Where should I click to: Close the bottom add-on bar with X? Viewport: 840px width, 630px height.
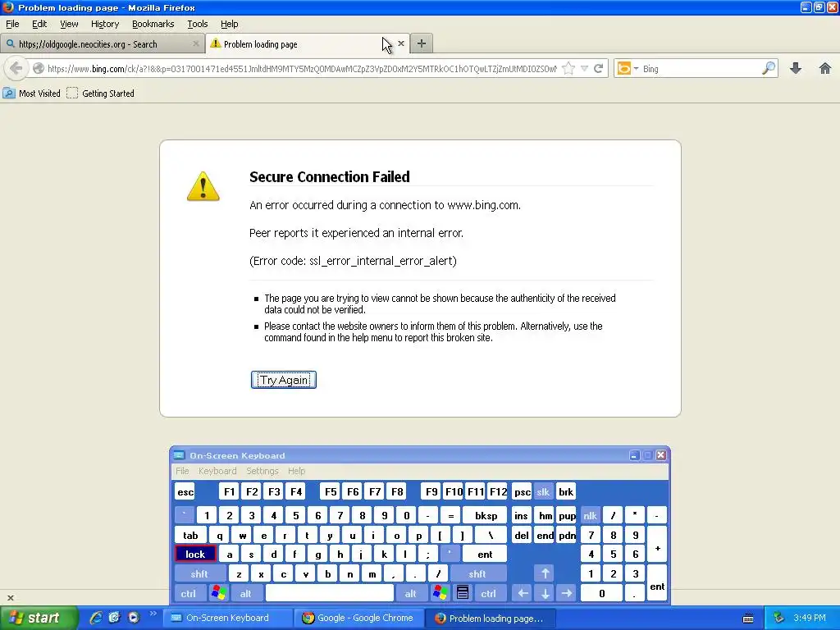[x=10, y=597]
